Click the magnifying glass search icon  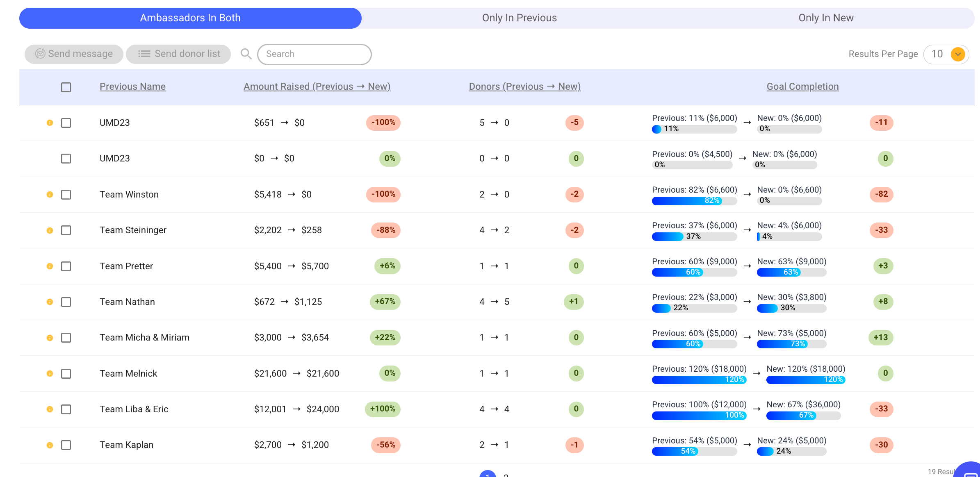click(246, 54)
